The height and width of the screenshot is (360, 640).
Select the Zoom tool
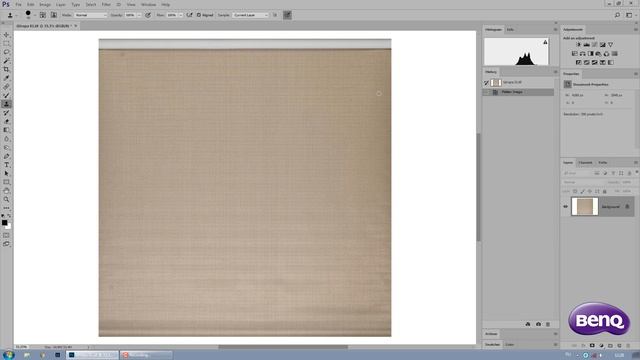(x=6, y=200)
